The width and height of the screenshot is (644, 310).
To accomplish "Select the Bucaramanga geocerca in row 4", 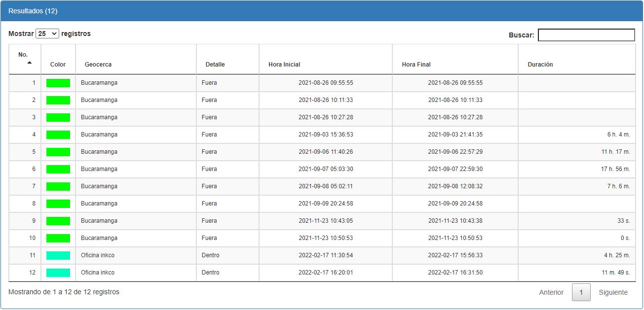I will [x=99, y=135].
